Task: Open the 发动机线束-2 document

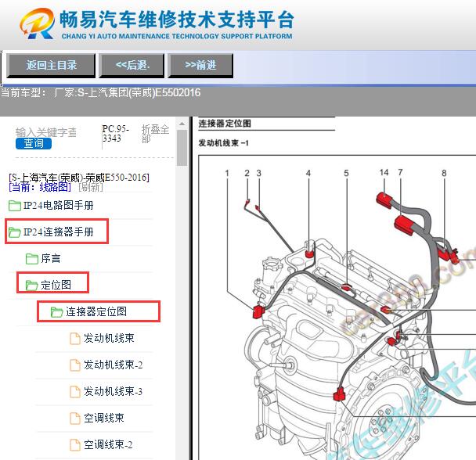Action: pyautogui.click(x=114, y=365)
